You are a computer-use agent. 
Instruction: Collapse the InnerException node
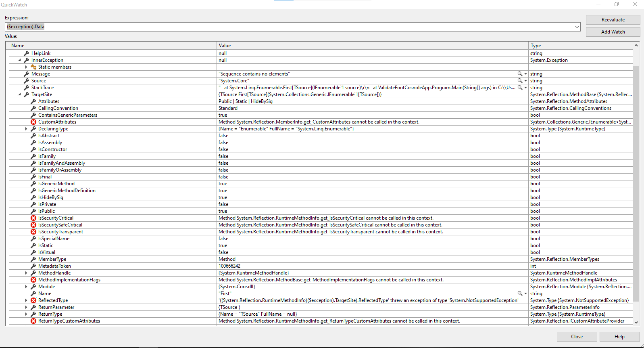(x=19, y=60)
